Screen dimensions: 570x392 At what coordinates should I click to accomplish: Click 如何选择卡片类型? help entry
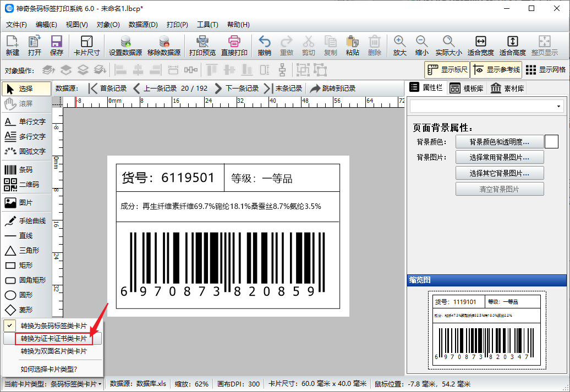coord(49,369)
